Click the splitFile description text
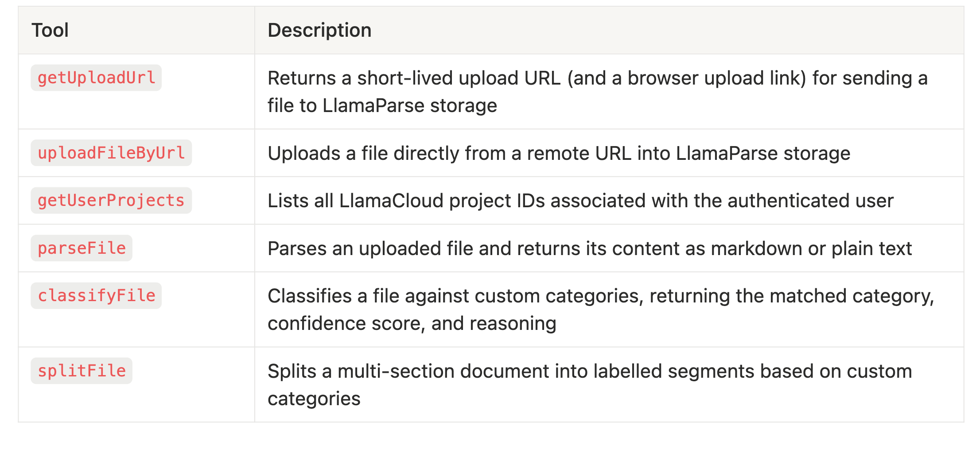Viewport: 980px width, 457px height. coord(590,385)
